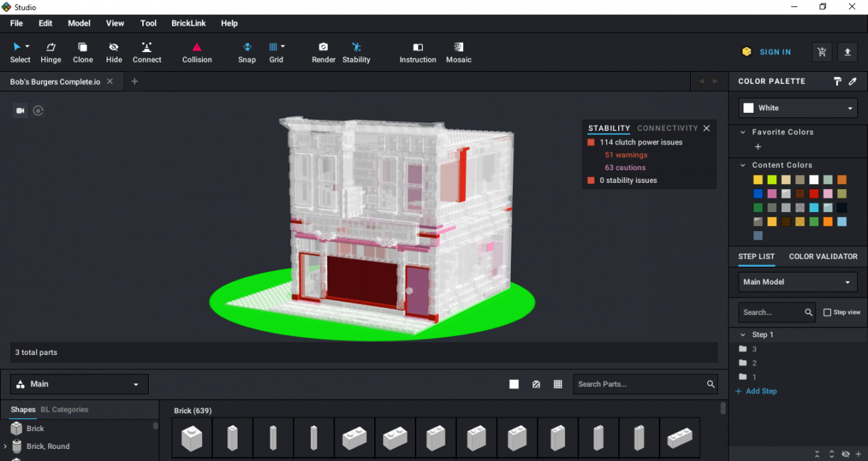Choose the Connect tool

point(147,53)
